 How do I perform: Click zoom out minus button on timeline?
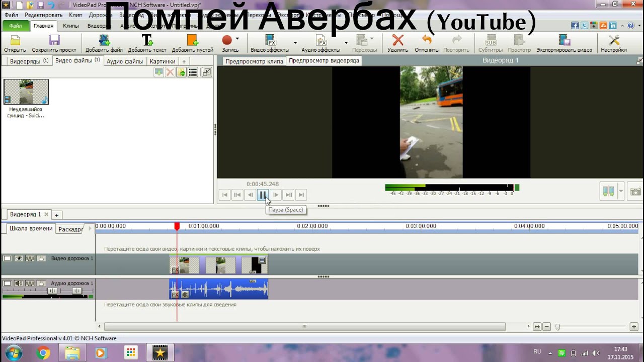[547, 327]
